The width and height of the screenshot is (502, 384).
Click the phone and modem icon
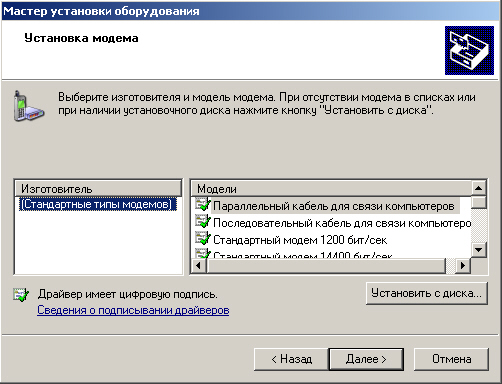point(29,106)
